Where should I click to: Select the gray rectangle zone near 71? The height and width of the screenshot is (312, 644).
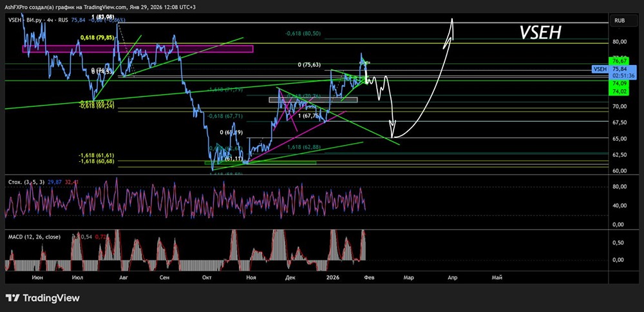pos(313,99)
